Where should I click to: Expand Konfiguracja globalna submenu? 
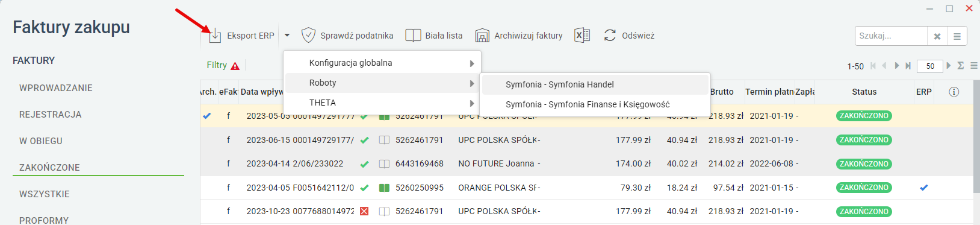click(382, 63)
